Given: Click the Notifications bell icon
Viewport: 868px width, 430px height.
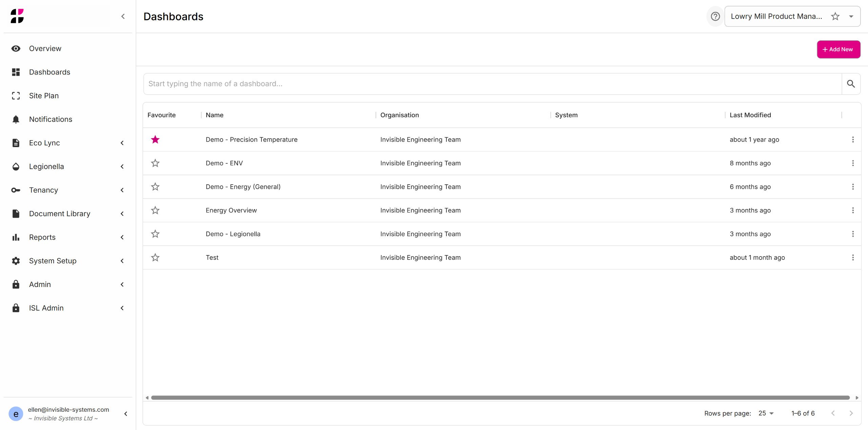Looking at the screenshot, I should [16, 119].
